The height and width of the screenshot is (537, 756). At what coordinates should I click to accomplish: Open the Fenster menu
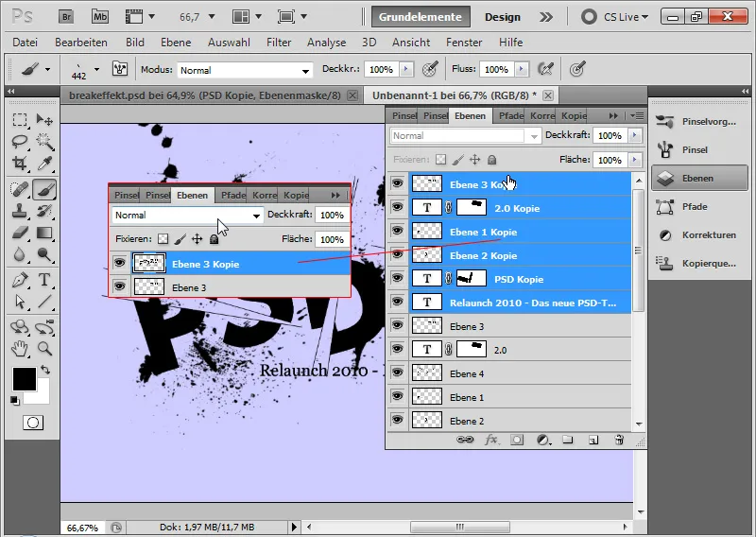[464, 43]
